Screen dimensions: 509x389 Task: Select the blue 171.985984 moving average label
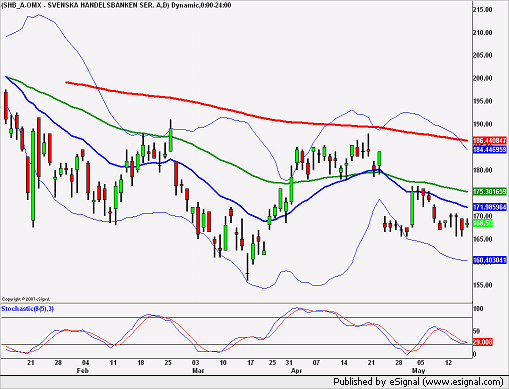click(x=490, y=207)
